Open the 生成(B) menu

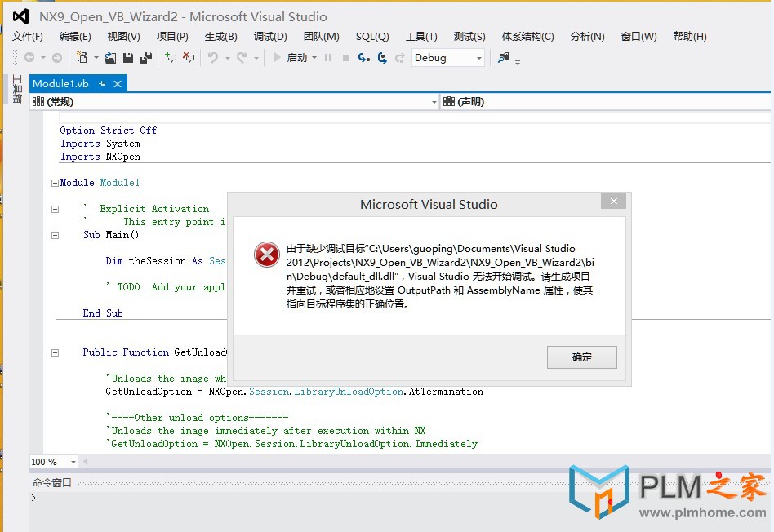[220, 37]
